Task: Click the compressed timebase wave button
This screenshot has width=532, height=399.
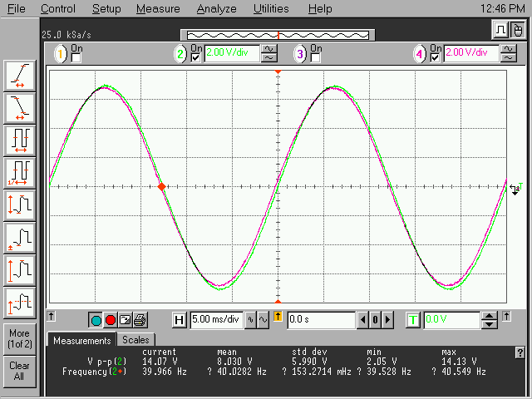Action: coord(250,320)
